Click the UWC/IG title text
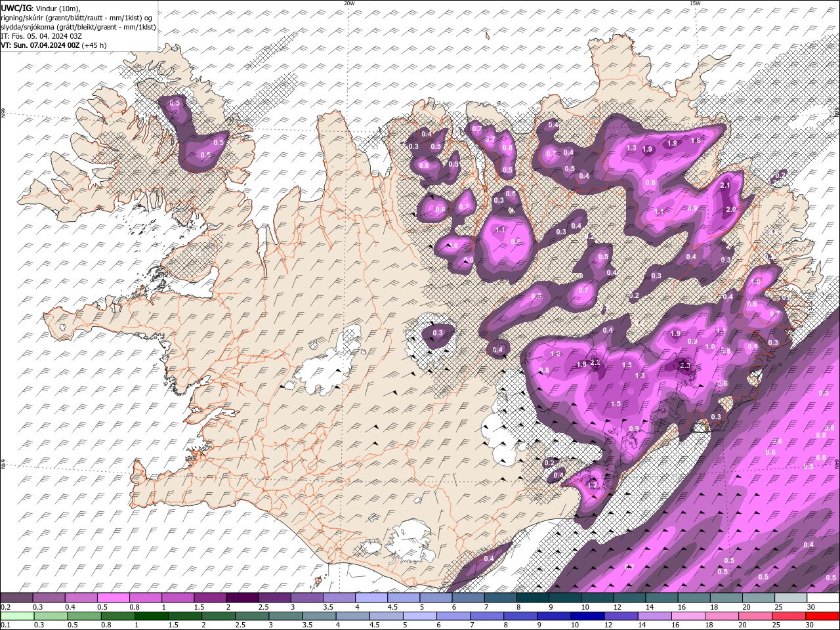840x630 pixels. tap(16, 8)
